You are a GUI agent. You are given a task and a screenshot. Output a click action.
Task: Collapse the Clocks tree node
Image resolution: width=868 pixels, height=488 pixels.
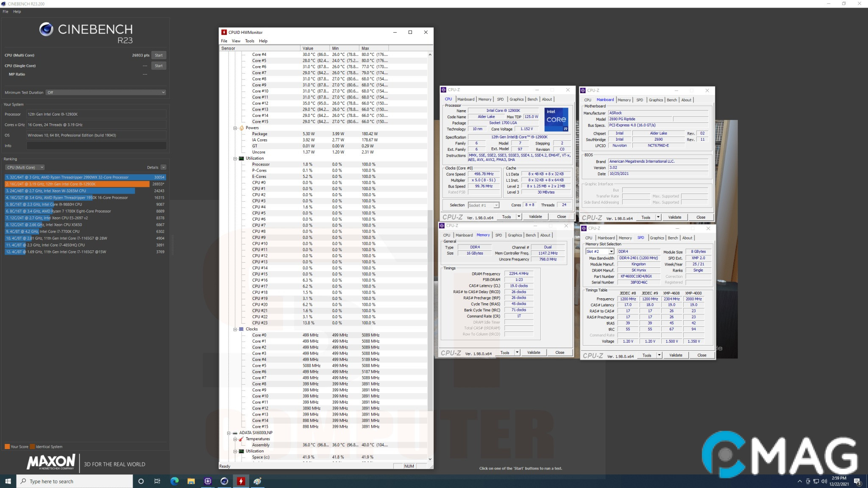coord(235,329)
